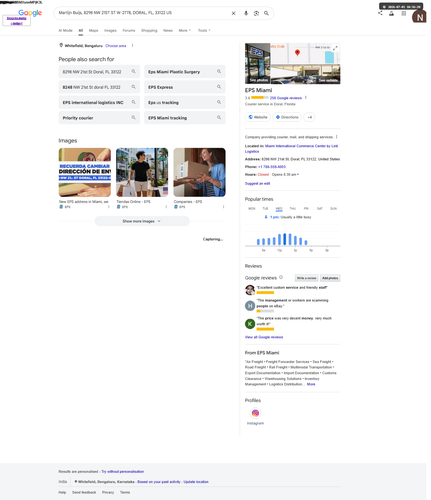Expand opening hours arrow beside Opens 8:30 am
Screen dimensions: 431x500
pos(298,174)
